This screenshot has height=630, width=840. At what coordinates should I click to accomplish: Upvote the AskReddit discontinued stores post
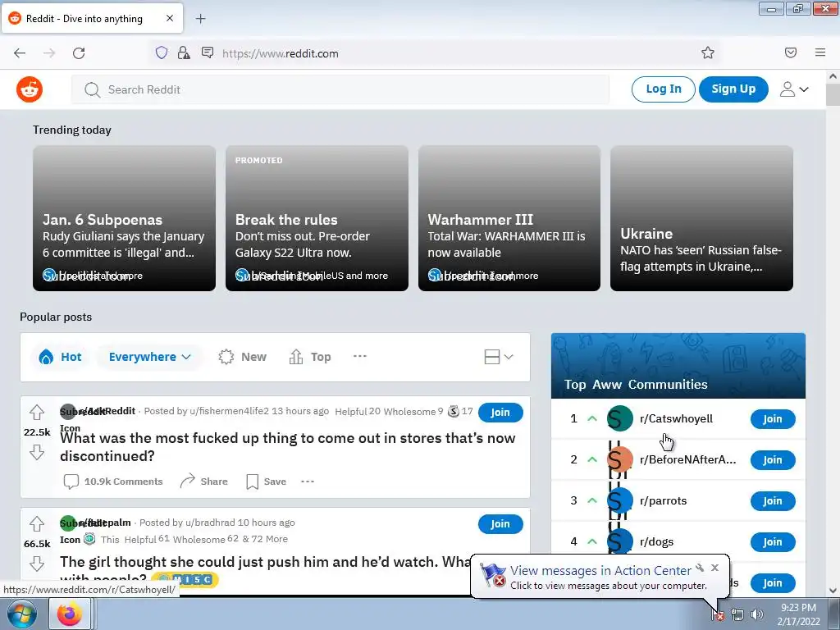[x=37, y=412]
